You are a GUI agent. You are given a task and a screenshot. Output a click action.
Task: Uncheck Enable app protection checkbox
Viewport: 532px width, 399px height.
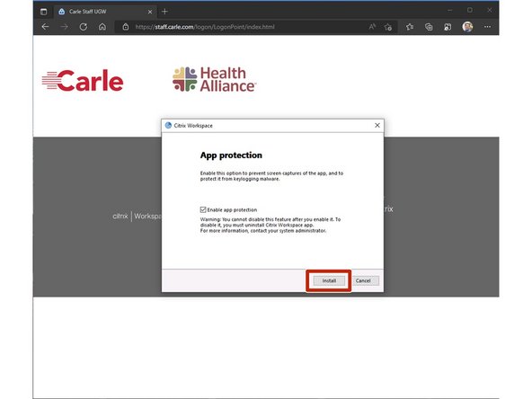(203, 209)
